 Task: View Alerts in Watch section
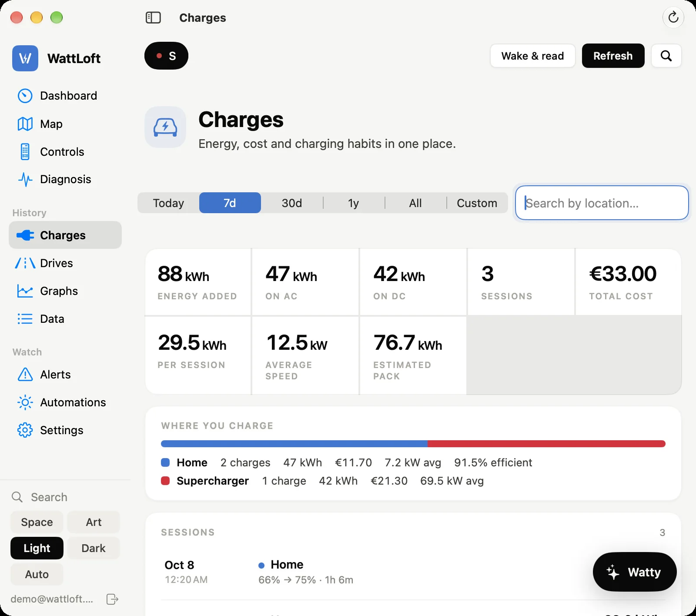(65, 375)
